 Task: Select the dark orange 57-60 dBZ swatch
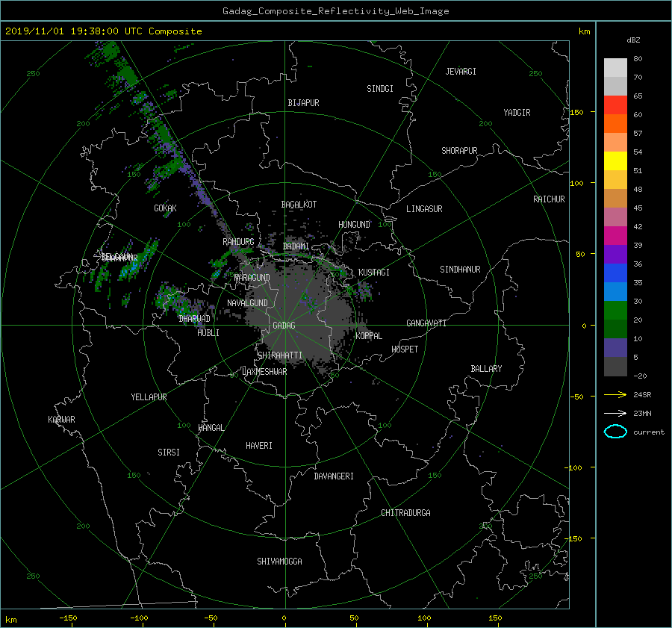(615, 124)
